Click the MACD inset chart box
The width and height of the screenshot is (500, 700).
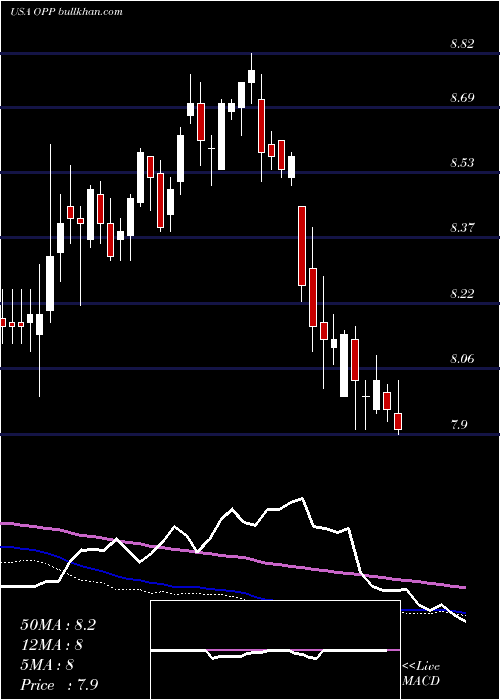point(275,650)
